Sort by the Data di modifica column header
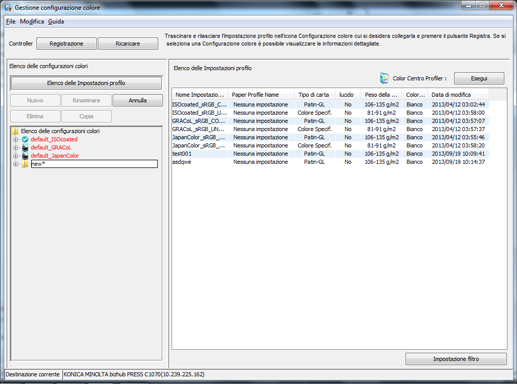 458,95
